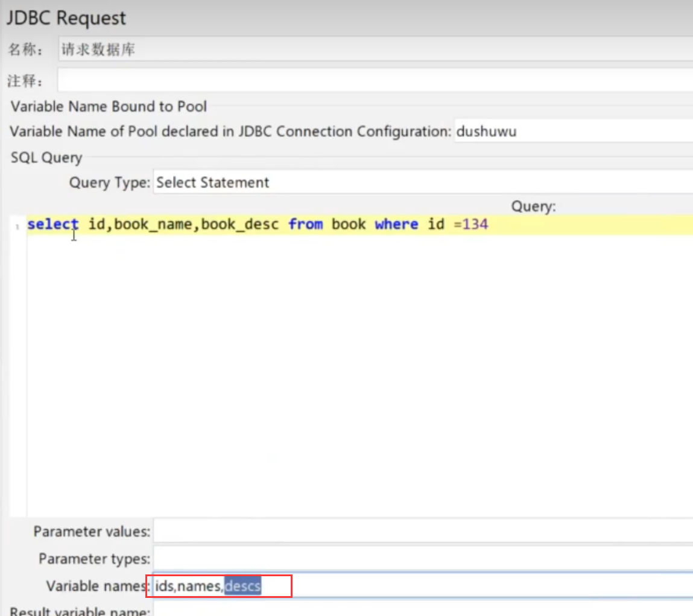The height and width of the screenshot is (616, 693).
Task: Focus the Parameter types field
Action: point(422,559)
